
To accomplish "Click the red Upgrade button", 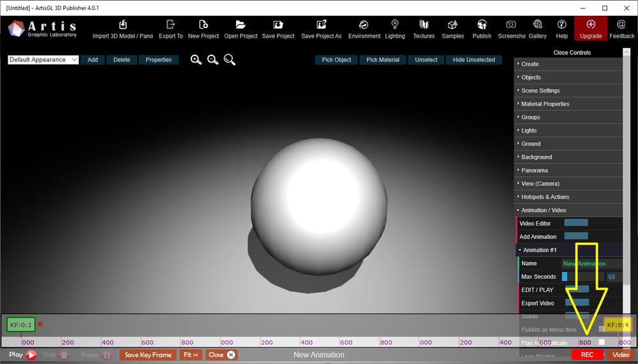I will tap(591, 29).
